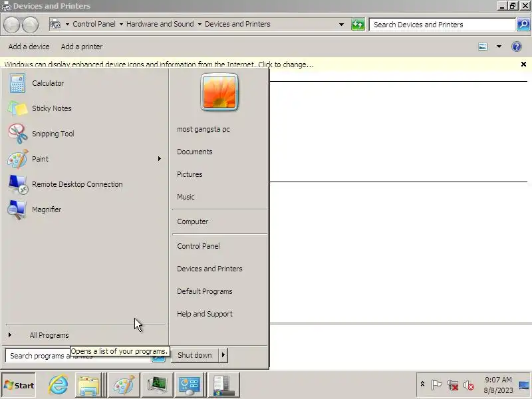Select Control Panel in the address breadcrumb
This screenshot has height=399, width=532.
tap(94, 24)
